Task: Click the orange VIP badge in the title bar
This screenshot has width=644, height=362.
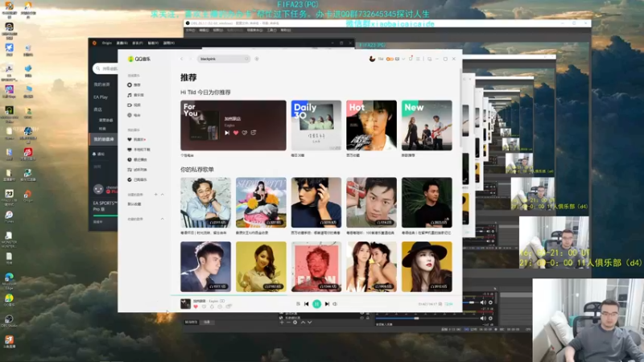Action: [x=390, y=59]
